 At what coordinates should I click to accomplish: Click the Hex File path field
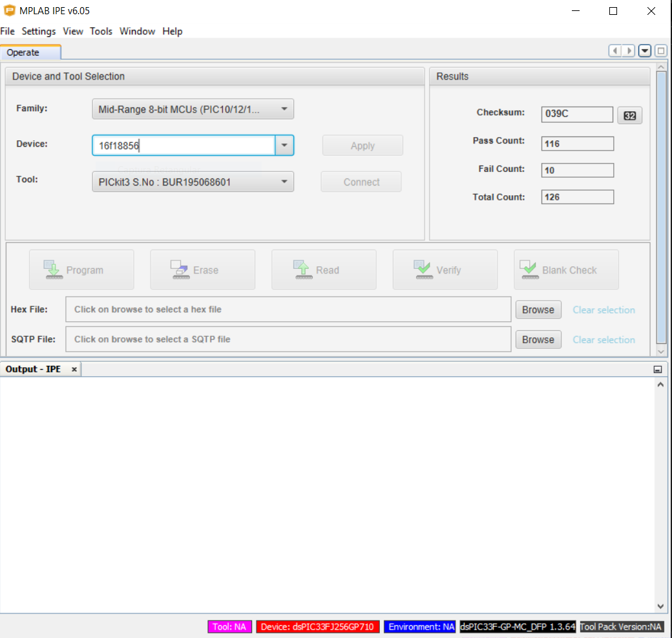point(288,309)
